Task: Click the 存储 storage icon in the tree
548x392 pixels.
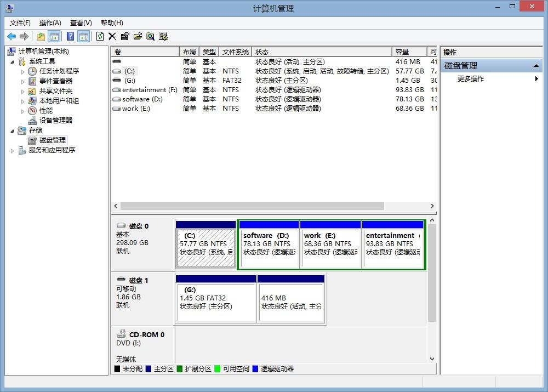Action: [22, 130]
